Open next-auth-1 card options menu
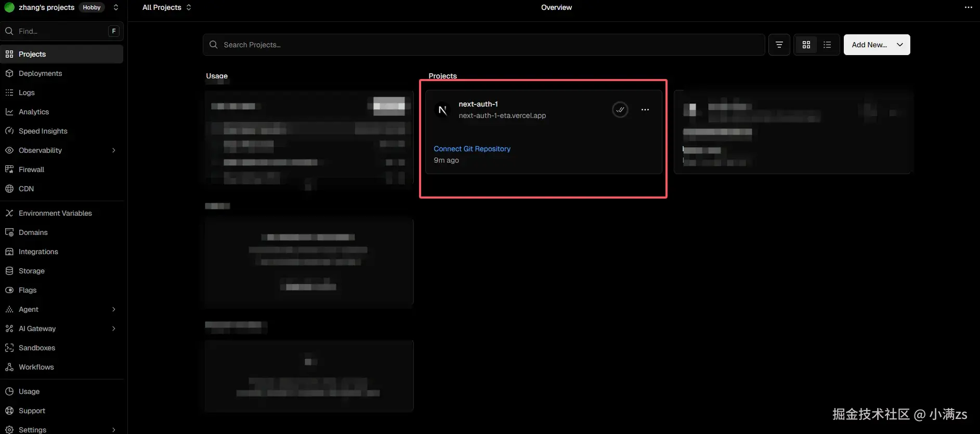Viewport: 980px width, 434px height. 645,110
